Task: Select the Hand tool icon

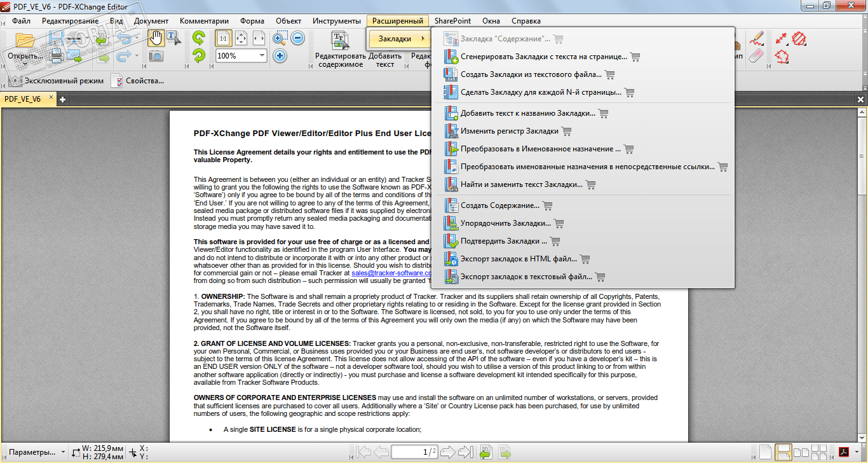Action: click(x=156, y=38)
